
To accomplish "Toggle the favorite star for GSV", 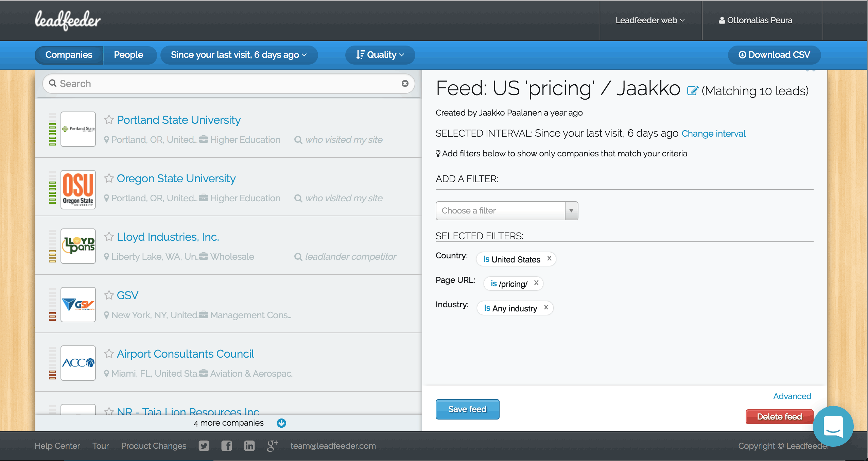I will tap(109, 295).
